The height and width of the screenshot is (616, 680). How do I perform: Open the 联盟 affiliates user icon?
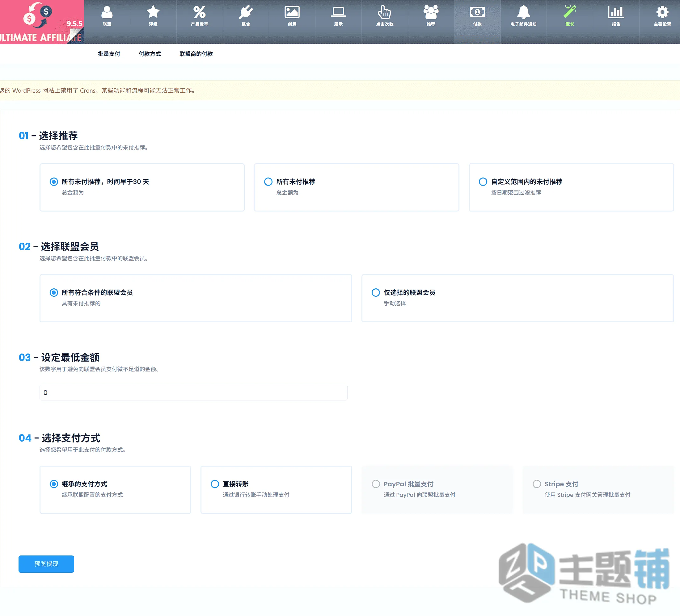tap(107, 12)
